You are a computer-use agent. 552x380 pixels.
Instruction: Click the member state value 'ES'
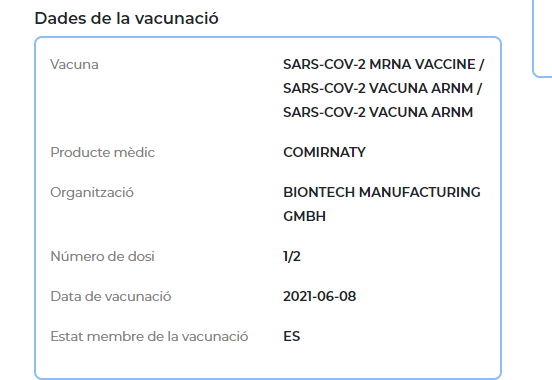click(x=291, y=336)
